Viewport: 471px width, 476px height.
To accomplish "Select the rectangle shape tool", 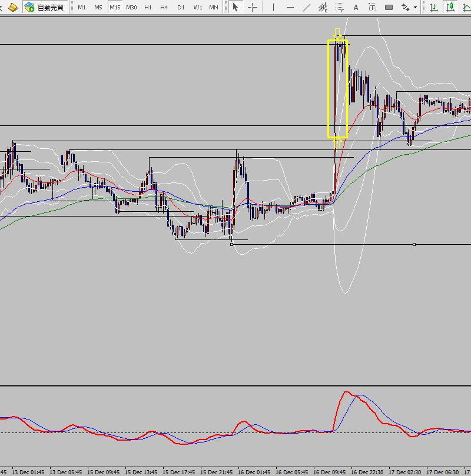I will [389, 7].
